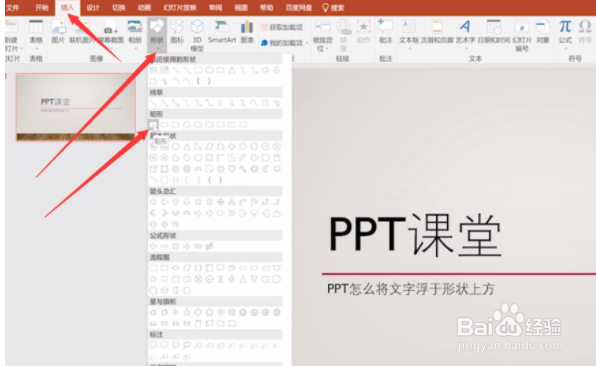Collapse the 形状 dropdown button

click(157, 35)
